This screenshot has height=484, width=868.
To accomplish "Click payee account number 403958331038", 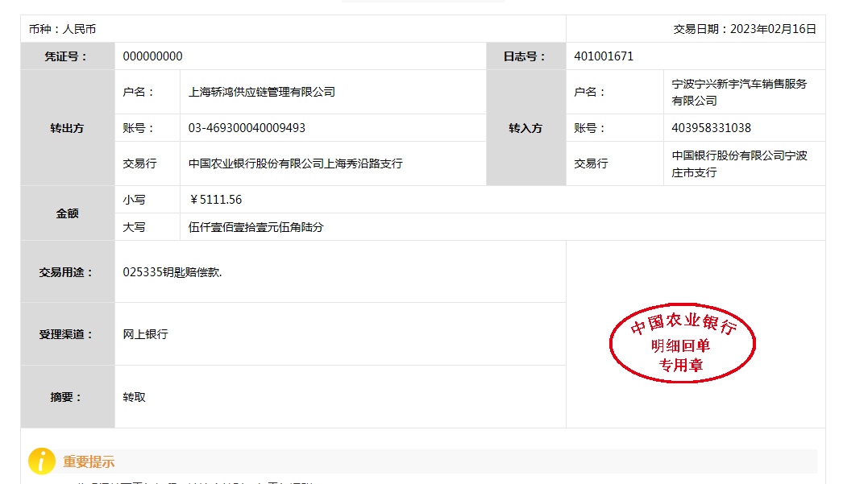I will click(x=711, y=128).
